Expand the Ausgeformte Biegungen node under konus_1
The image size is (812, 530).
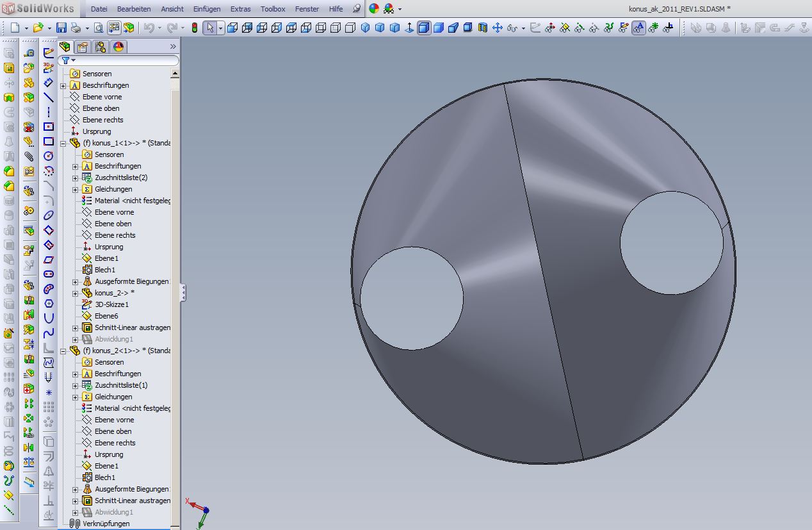pyautogui.click(x=76, y=282)
